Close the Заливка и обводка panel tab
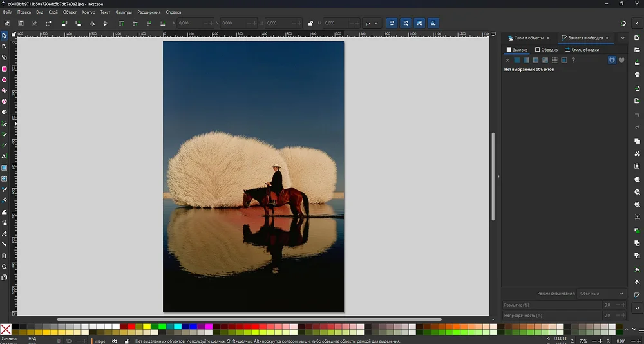Image resolution: width=644 pixels, height=344 pixels. point(607,38)
